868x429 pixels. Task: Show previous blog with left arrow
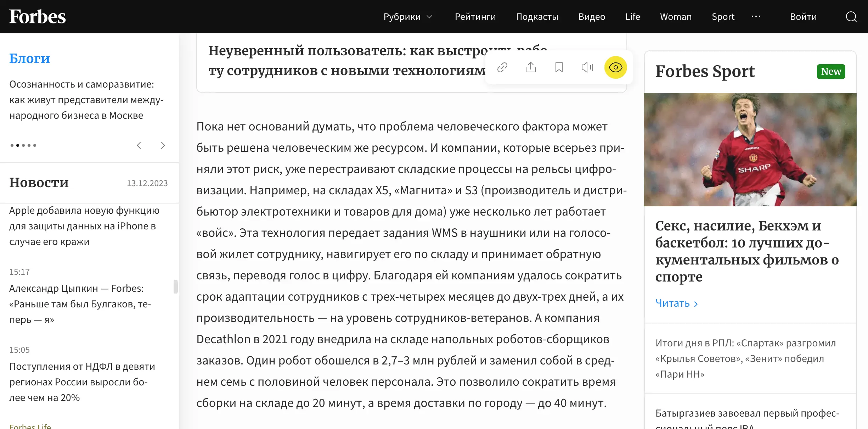click(x=139, y=145)
